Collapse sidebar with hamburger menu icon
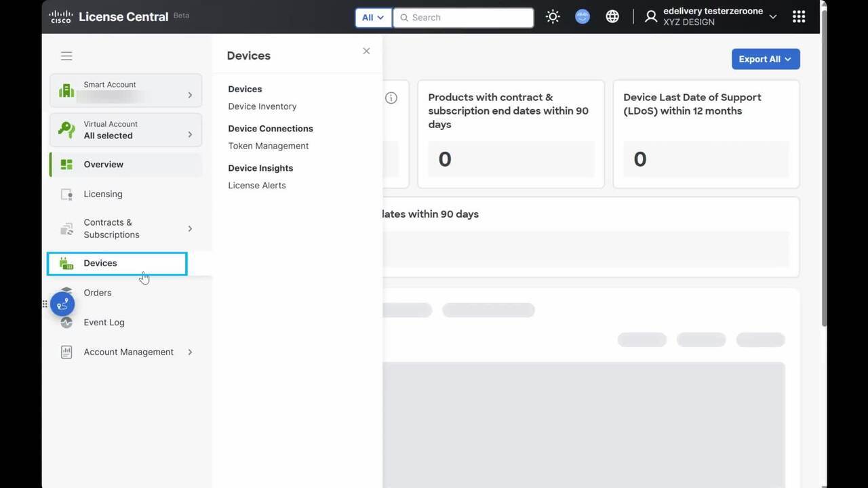Image resolution: width=868 pixels, height=488 pixels. tap(66, 56)
